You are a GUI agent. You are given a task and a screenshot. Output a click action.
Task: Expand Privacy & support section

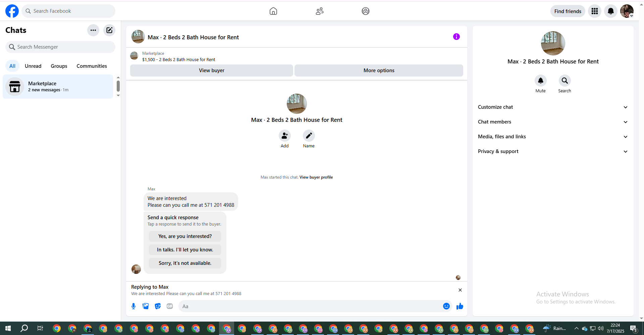(553, 151)
